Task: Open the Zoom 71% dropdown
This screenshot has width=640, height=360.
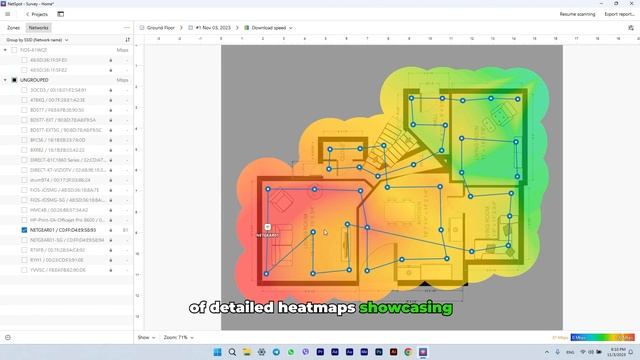Action: point(178,338)
